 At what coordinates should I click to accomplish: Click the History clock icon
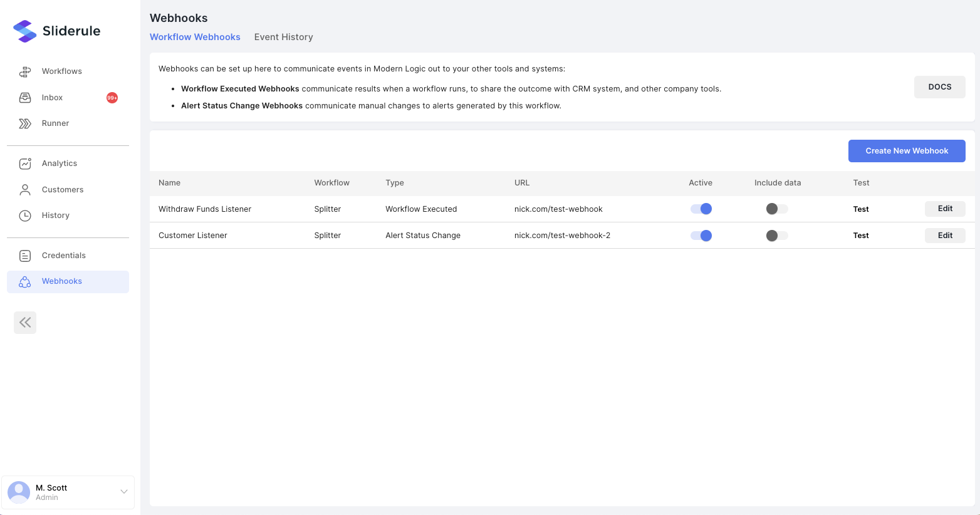coord(25,216)
